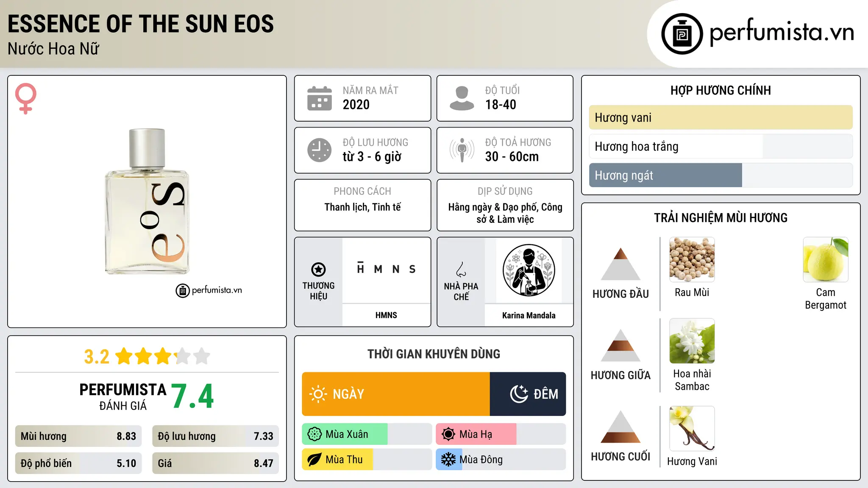868x488 pixels.
Task: Click the EOS perfume bottle photo
Action: point(147,201)
